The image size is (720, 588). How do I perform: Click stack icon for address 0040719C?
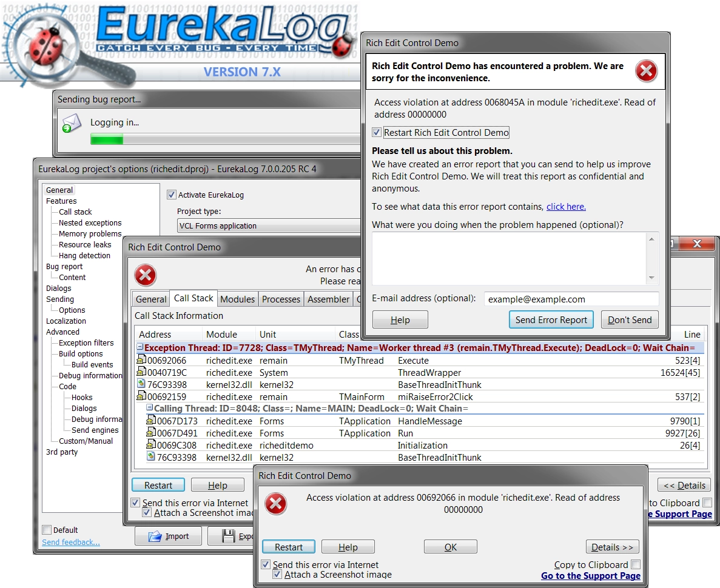(x=141, y=372)
